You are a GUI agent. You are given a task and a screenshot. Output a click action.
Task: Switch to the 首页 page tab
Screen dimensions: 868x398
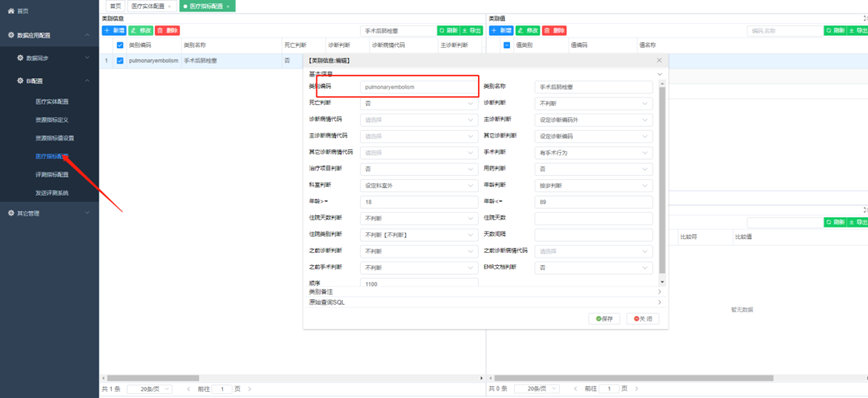tap(115, 6)
